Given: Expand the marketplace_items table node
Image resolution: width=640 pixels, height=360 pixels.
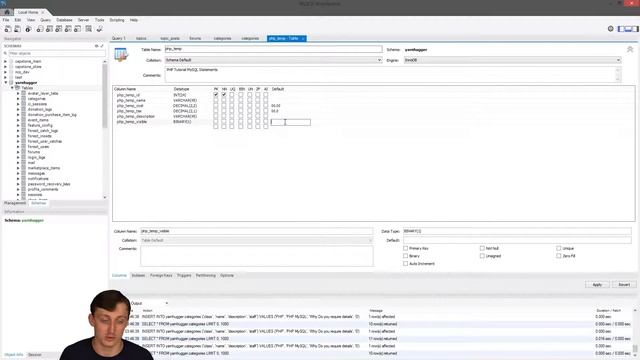Looking at the screenshot, I should 18,168.
